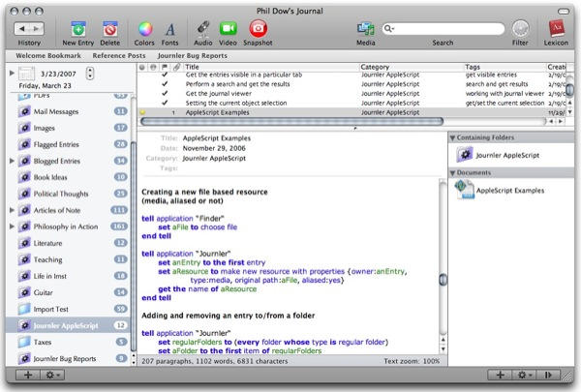Click the entry text scroll down arrow

point(443,349)
